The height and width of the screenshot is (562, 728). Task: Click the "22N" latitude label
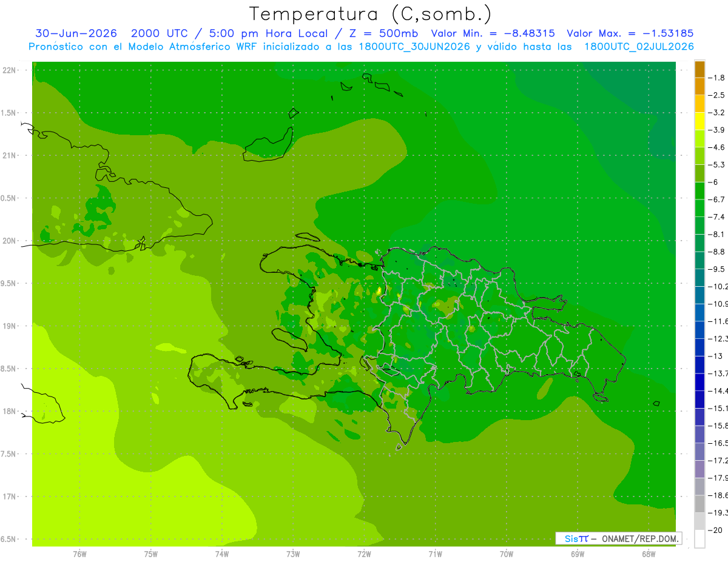click(x=10, y=70)
